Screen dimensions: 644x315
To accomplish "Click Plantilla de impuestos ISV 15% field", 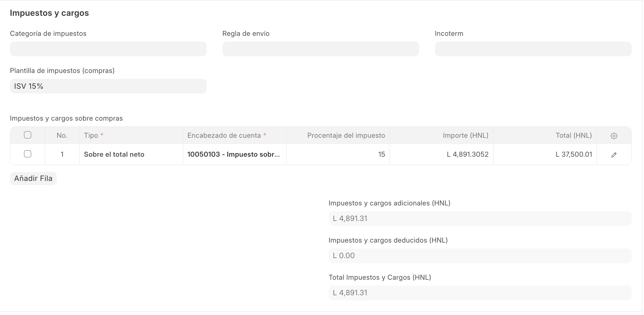I will click(108, 86).
